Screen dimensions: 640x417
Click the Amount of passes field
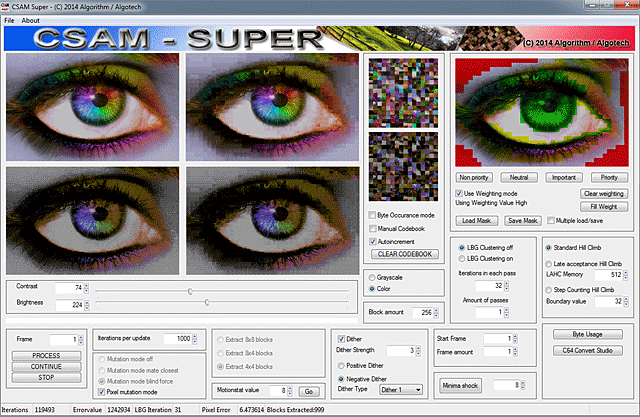[x=490, y=313]
